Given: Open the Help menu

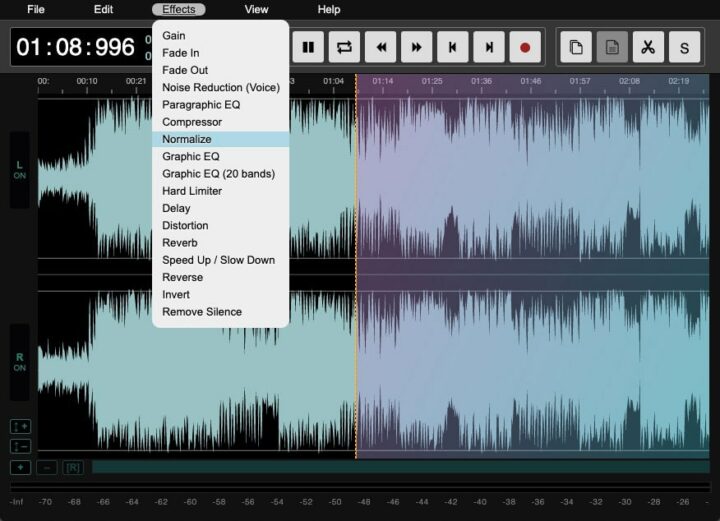Looking at the screenshot, I should click(329, 9).
